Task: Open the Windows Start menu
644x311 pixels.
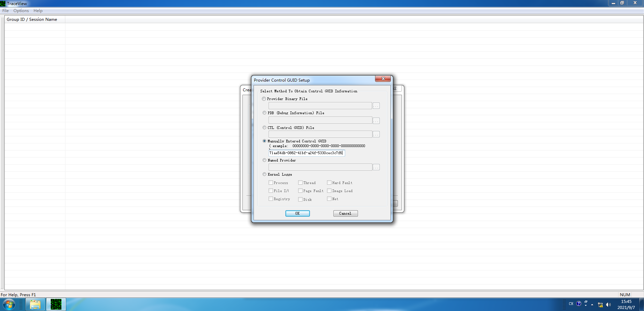Action: [x=8, y=304]
